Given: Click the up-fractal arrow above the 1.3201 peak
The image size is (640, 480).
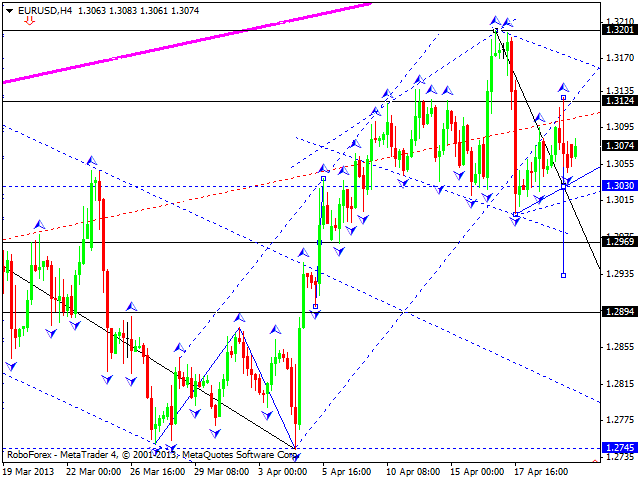Looking at the screenshot, I should 495,19.
